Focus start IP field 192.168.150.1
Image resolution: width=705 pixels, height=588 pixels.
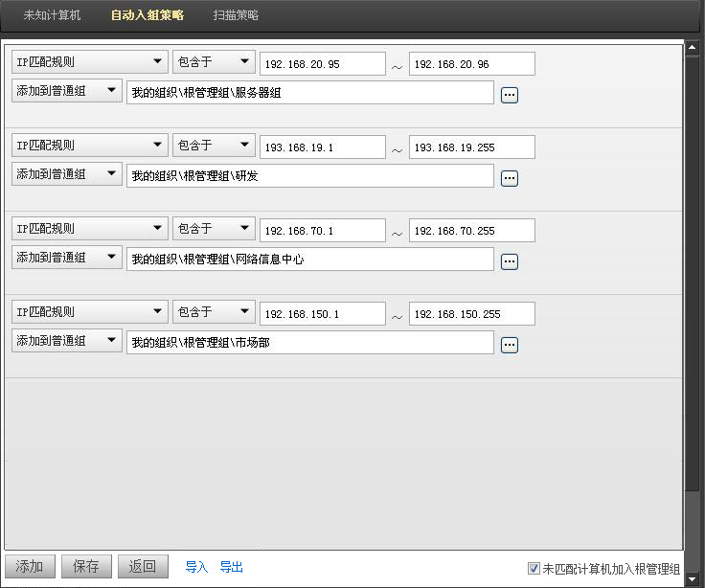(x=323, y=314)
